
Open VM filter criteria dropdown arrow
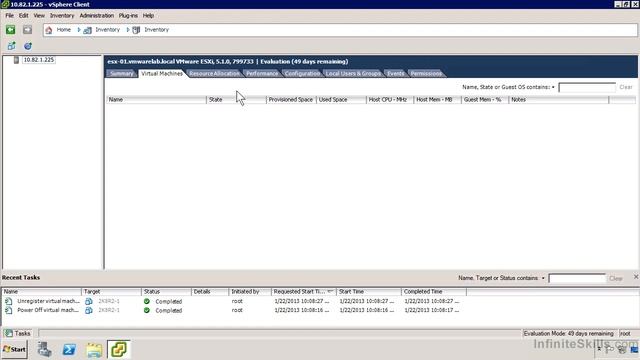pos(553,87)
